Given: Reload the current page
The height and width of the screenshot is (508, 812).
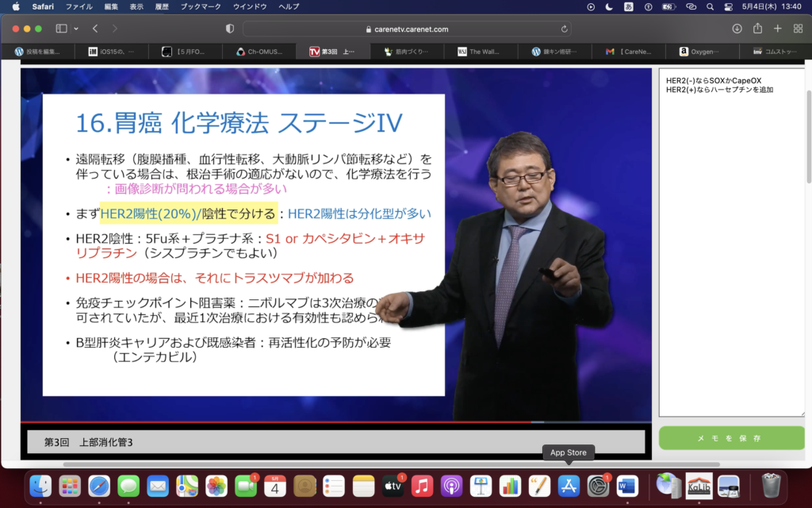Looking at the screenshot, I should pos(565,29).
